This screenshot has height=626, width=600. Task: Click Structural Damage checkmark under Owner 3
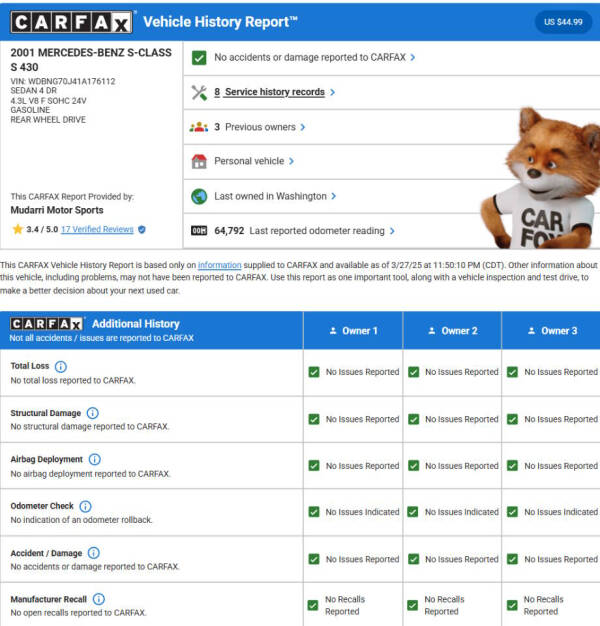click(512, 419)
